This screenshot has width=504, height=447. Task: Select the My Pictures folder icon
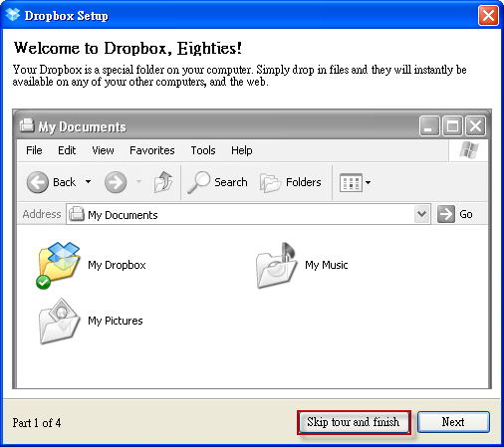(59, 321)
